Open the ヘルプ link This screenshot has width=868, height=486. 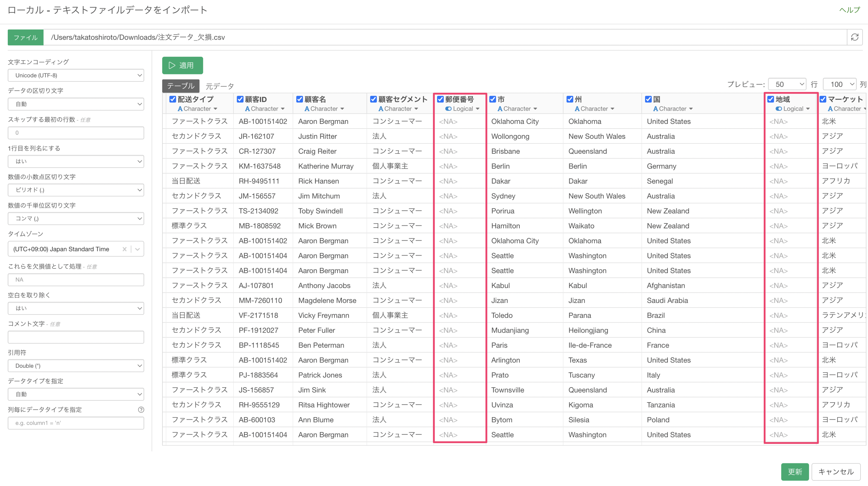849,10
